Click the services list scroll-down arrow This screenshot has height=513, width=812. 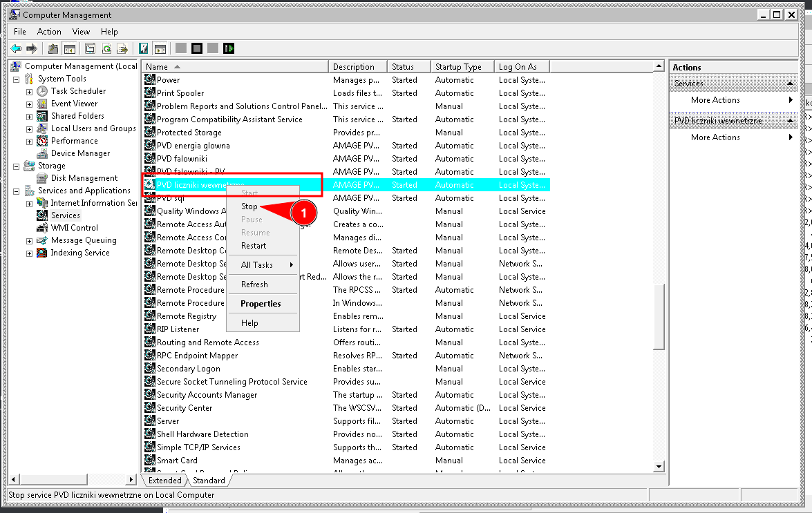tap(659, 467)
